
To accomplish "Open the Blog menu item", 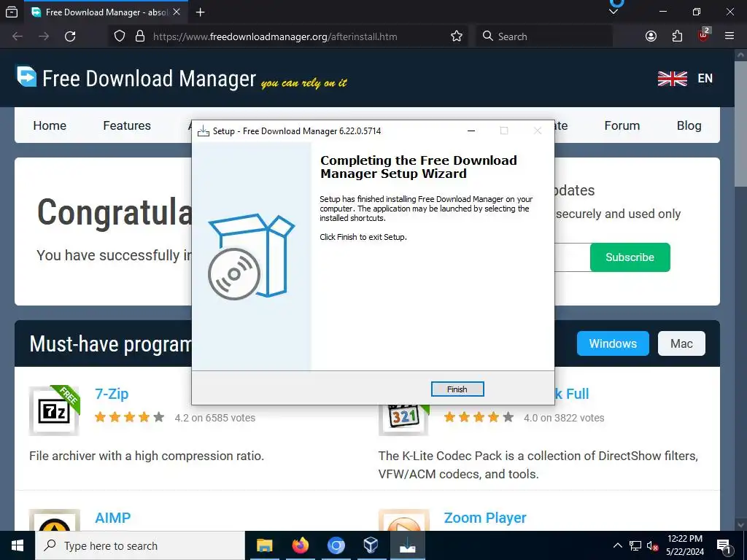I will (689, 125).
